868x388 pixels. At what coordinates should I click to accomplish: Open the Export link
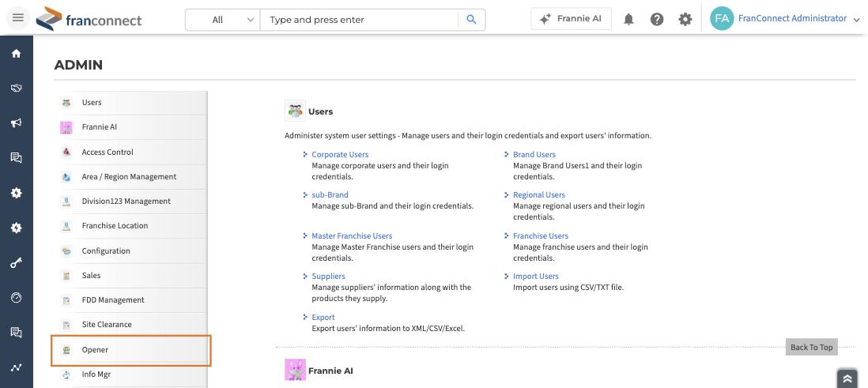323,317
